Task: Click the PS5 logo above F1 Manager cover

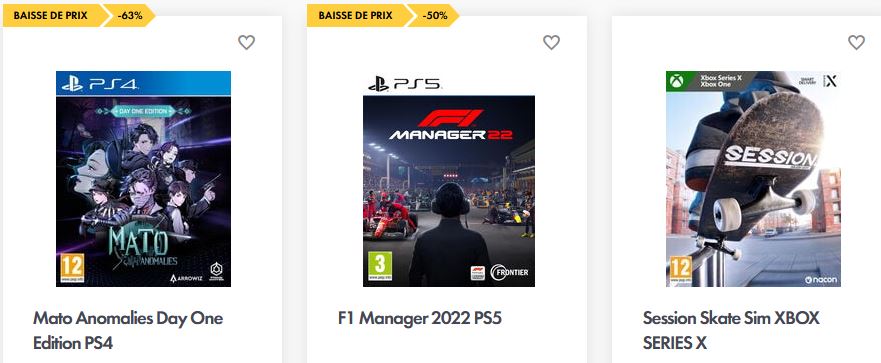Action: [405, 84]
